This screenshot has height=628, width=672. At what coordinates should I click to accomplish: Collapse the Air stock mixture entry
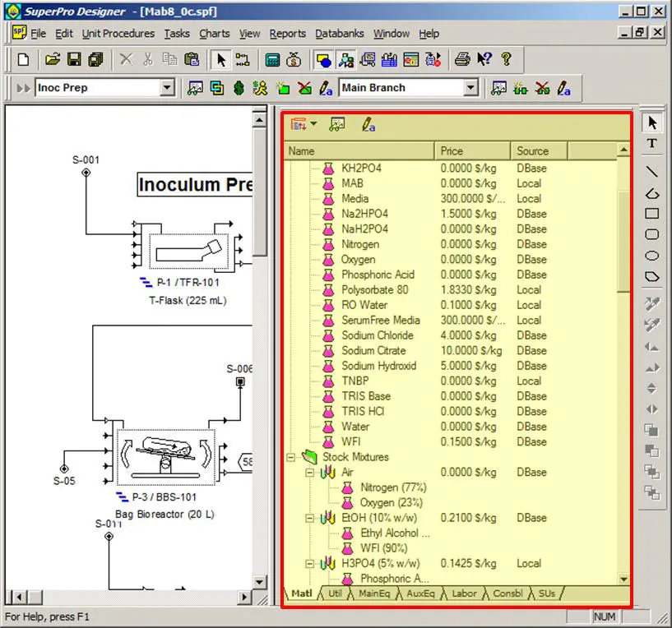[309, 473]
